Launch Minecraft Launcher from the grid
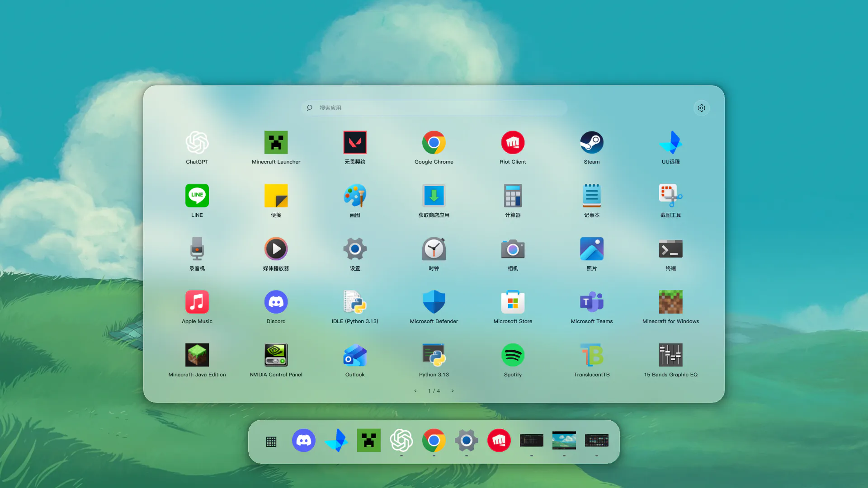 pyautogui.click(x=276, y=143)
